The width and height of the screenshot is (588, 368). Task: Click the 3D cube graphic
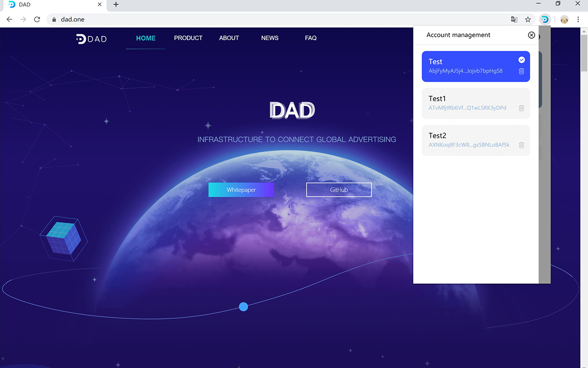(x=63, y=238)
